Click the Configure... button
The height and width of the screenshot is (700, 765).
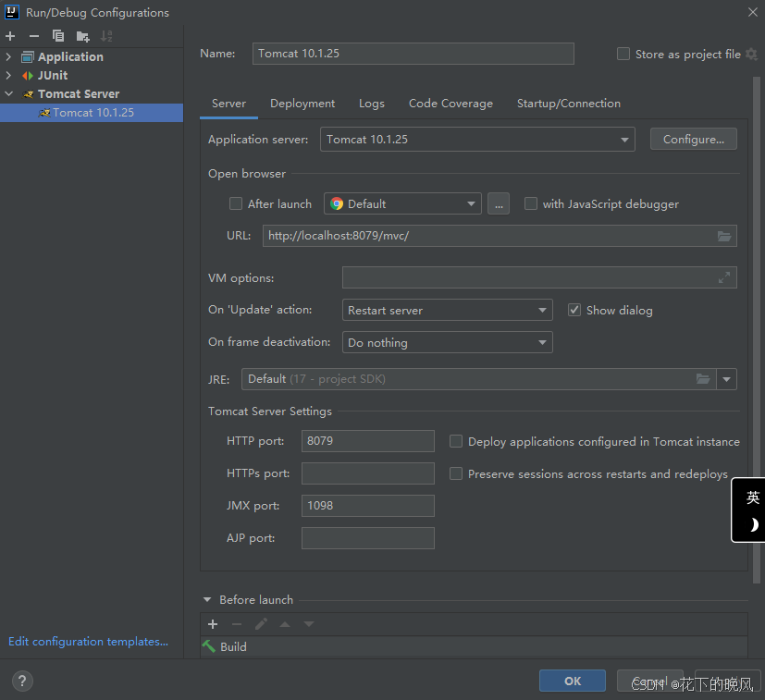pyautogui.click(x=693, y=140)
